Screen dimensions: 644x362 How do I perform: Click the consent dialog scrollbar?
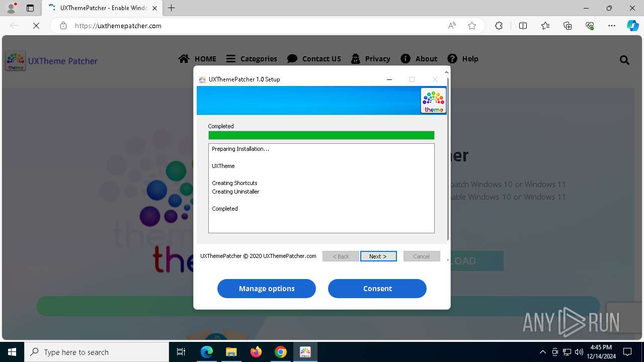[x=447, y=158]
